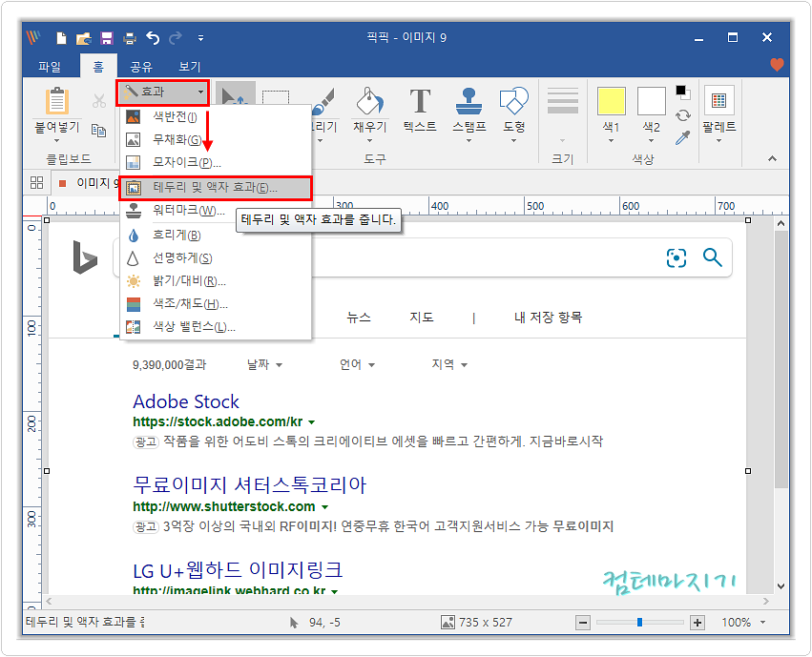Open LG U+웹하드 이미지링크 link
Image resolution: width=812 pixels, height=657 pixels.
pyautogui.click(x=238, y=570)
